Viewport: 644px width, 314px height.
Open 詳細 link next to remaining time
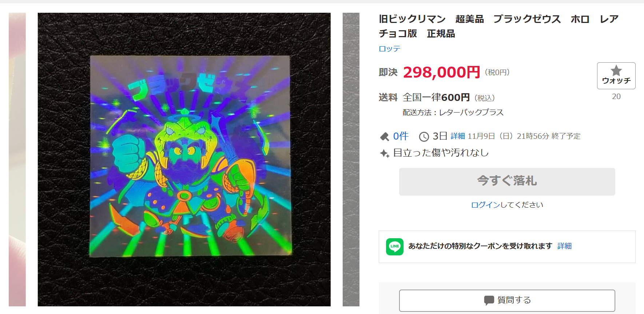coord(458,136)
